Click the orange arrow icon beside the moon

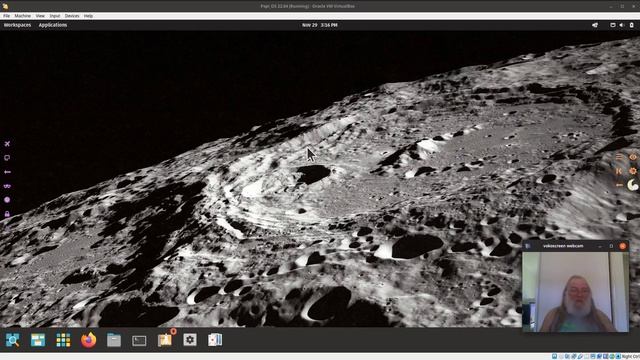619,185
